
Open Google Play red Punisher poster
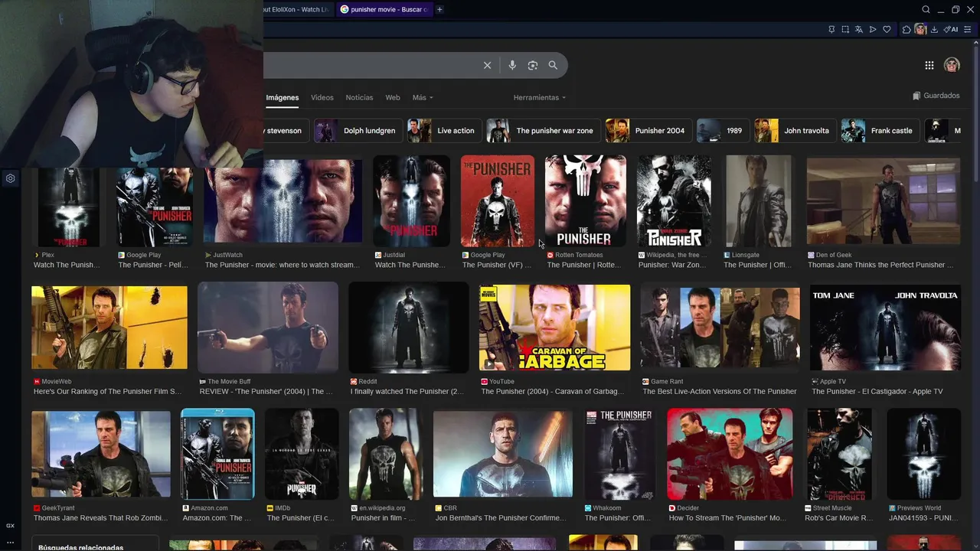pyautogui.click(x=498, y=201)
